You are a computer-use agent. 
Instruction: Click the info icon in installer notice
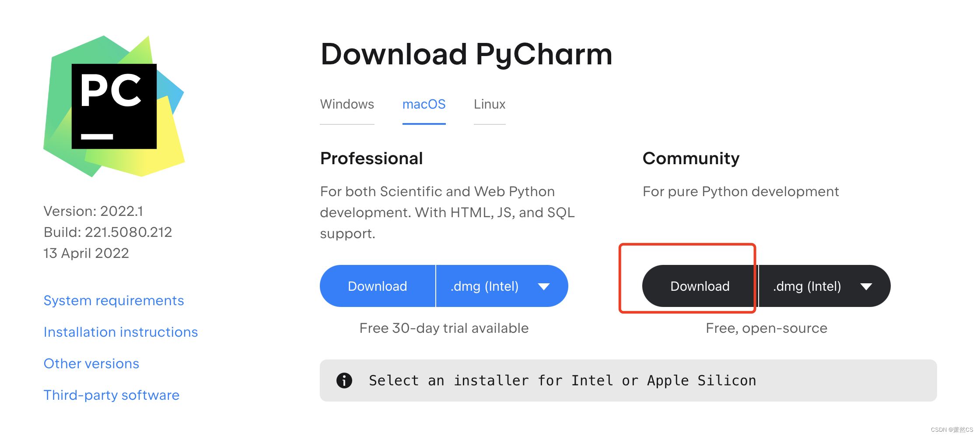click(344, 381)
